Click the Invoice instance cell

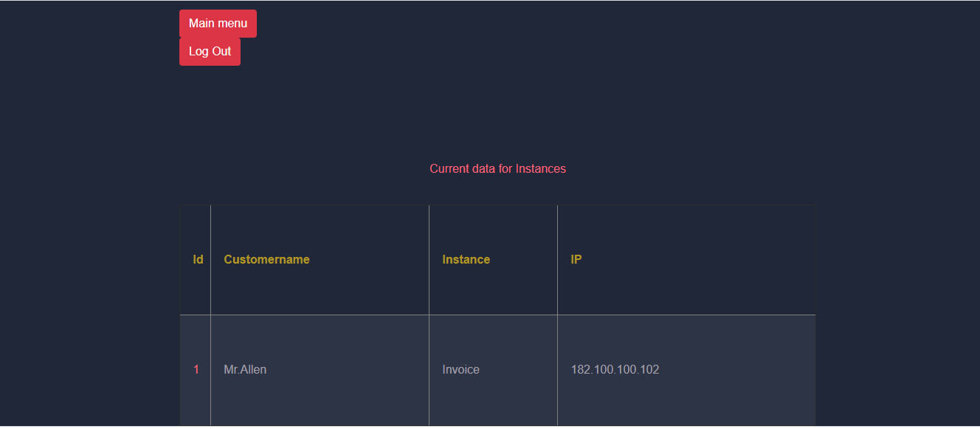point(460,369)
